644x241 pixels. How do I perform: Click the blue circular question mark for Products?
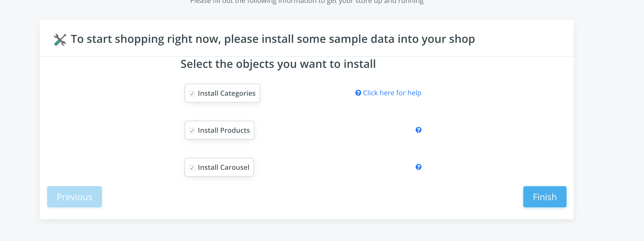(x=419, y=130)
